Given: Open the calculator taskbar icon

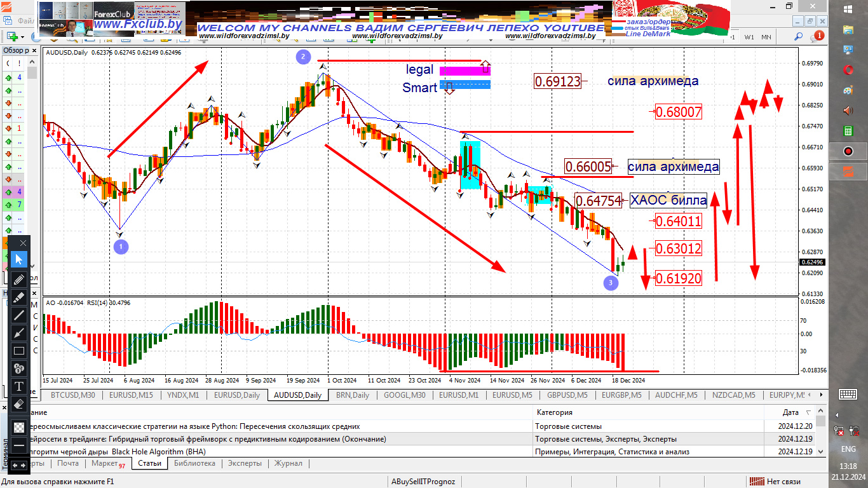Looking at the screenshot, I should point(848,131).
